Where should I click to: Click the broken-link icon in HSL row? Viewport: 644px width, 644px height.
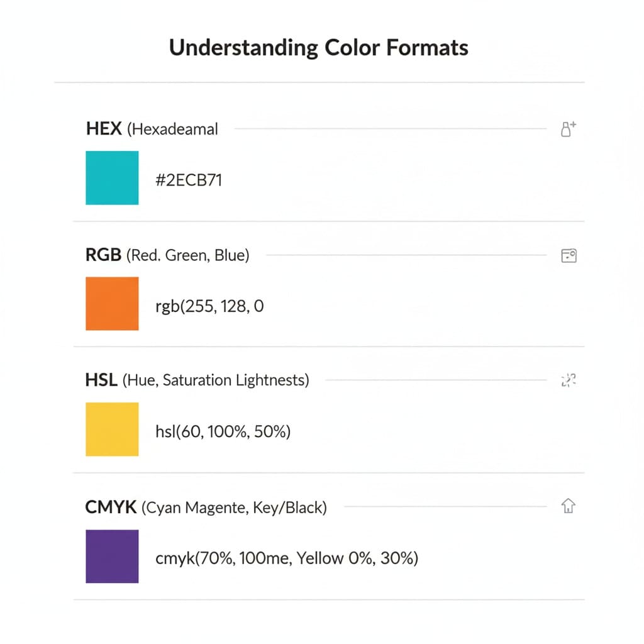click(x=568, y=380)
